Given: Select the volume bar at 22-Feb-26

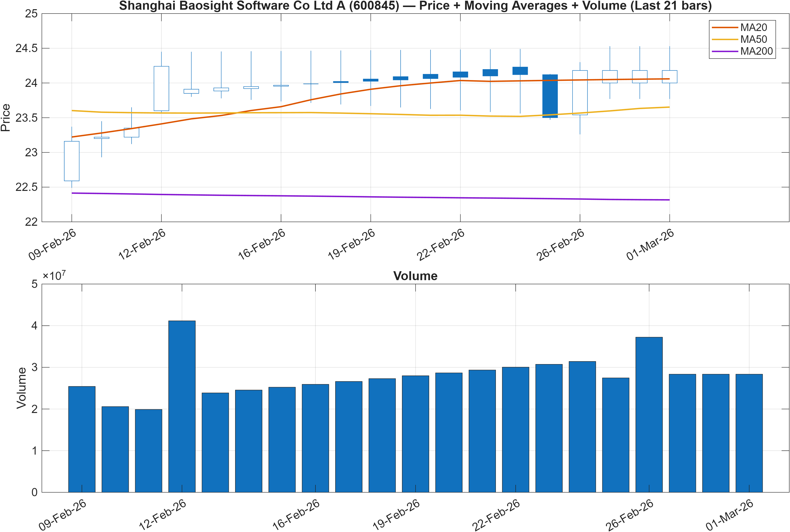Looking at the screenshot, I should [x=516, y=429].
